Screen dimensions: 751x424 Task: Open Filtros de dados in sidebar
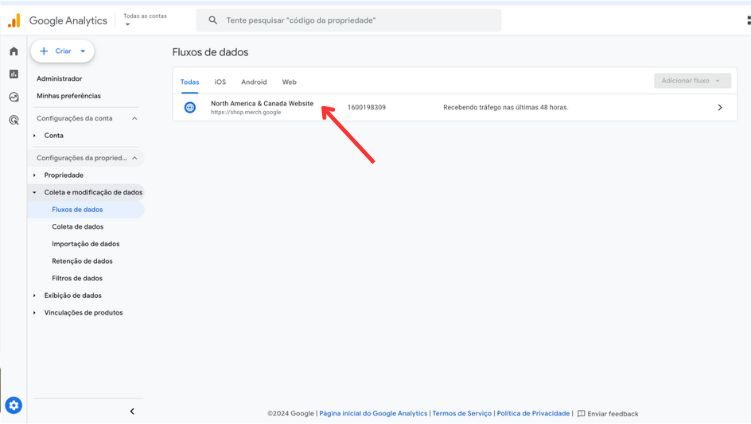tap(77, 278)
